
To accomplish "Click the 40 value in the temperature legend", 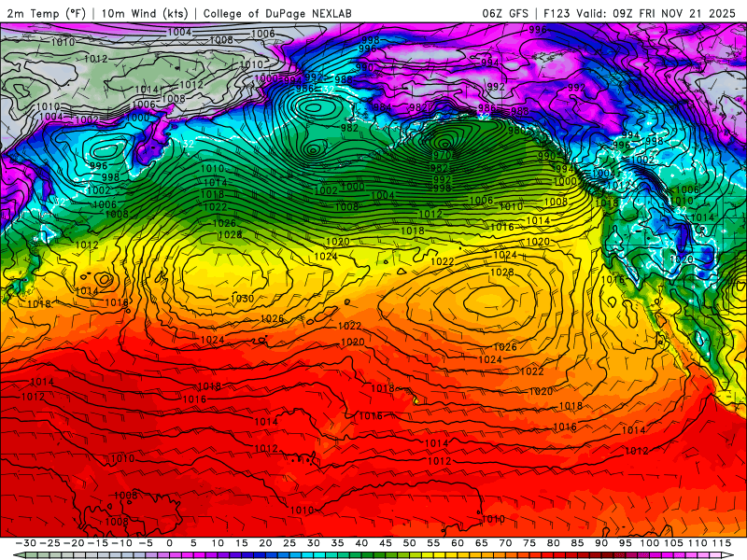I will [361, 543].
